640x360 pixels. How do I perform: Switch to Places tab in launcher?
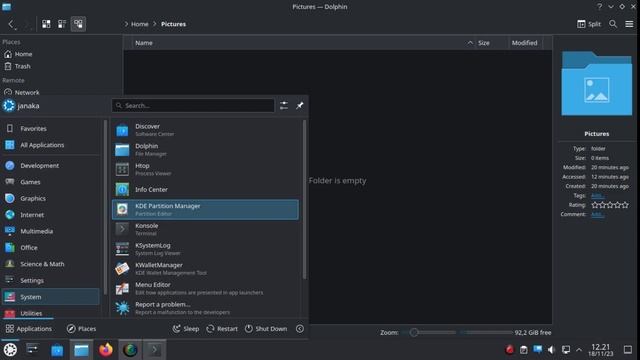point(81,329)
